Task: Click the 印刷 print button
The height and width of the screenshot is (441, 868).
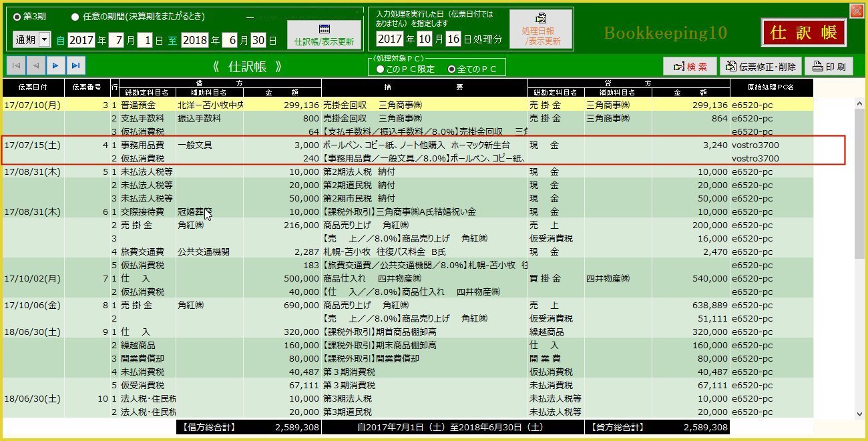Action: coord(828,66)
